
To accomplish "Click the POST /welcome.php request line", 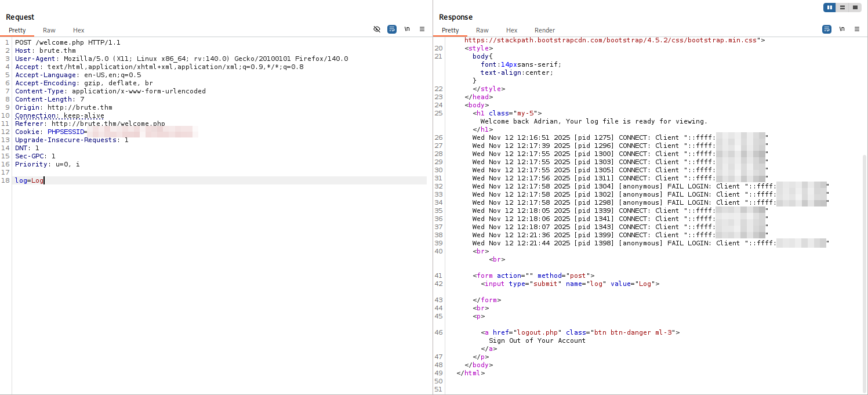I will (x=67, y=42).
